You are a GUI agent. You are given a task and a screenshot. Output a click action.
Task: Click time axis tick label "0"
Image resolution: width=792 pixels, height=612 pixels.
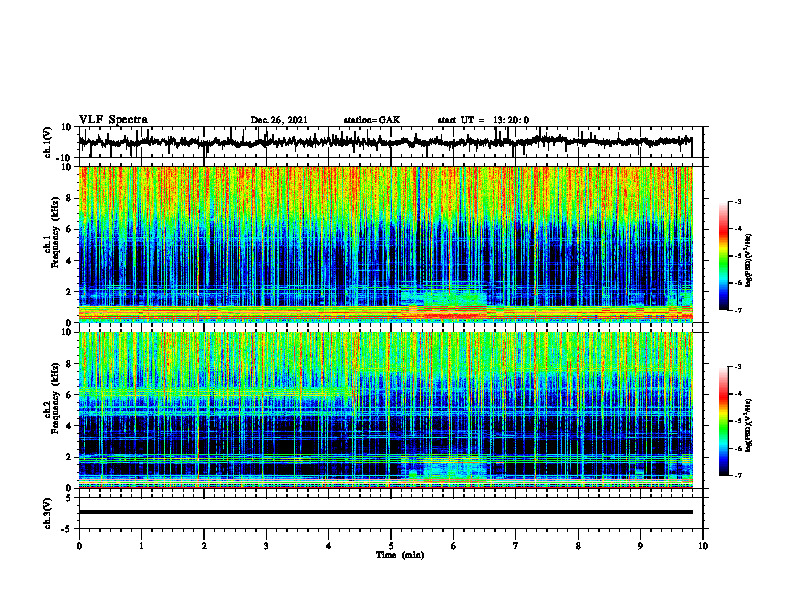79,546
